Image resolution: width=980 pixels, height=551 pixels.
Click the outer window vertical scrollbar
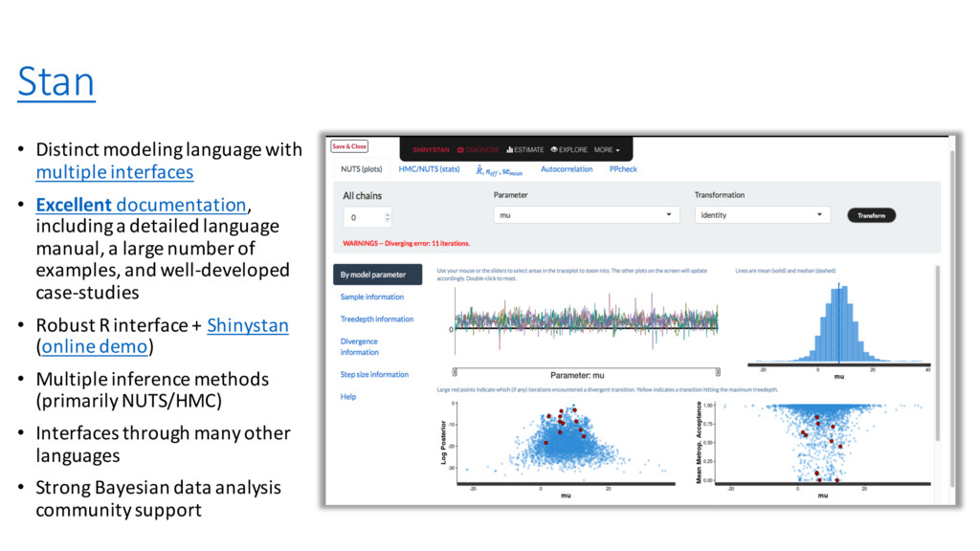click(952, 319)
